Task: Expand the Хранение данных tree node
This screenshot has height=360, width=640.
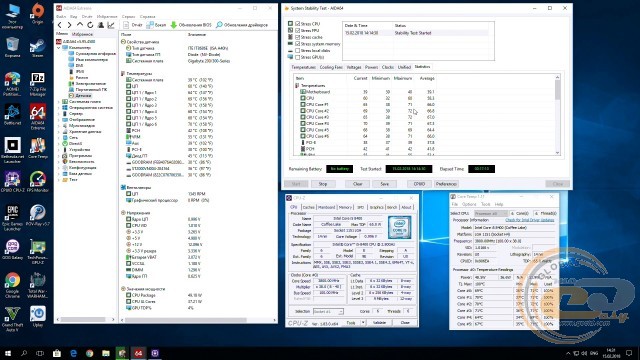Action: coord(59,132)
